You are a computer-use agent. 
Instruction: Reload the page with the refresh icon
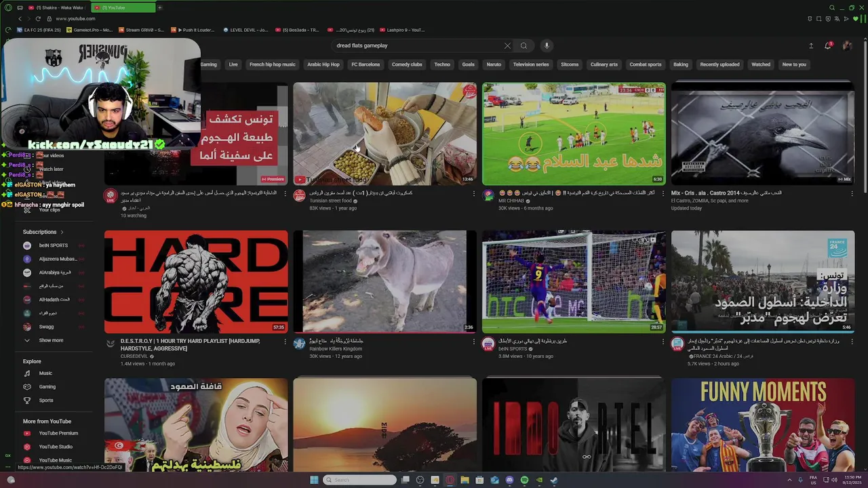point(38,18)
